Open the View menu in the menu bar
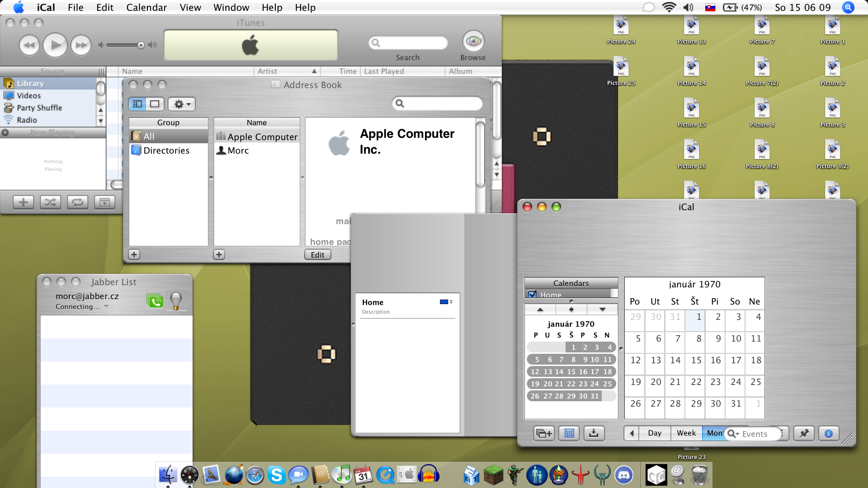The width and height of the screenshot is (868, 488). (x=190, y=7)
